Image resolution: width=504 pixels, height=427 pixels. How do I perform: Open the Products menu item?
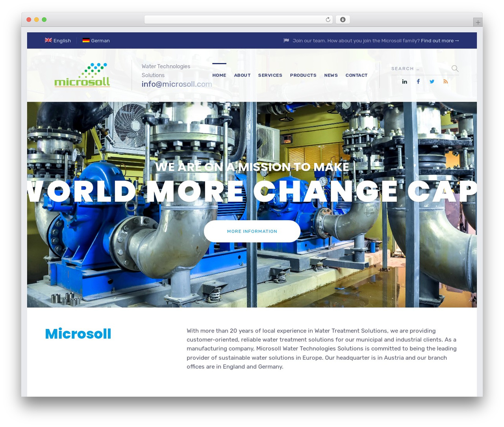click(x=303, y=75)
